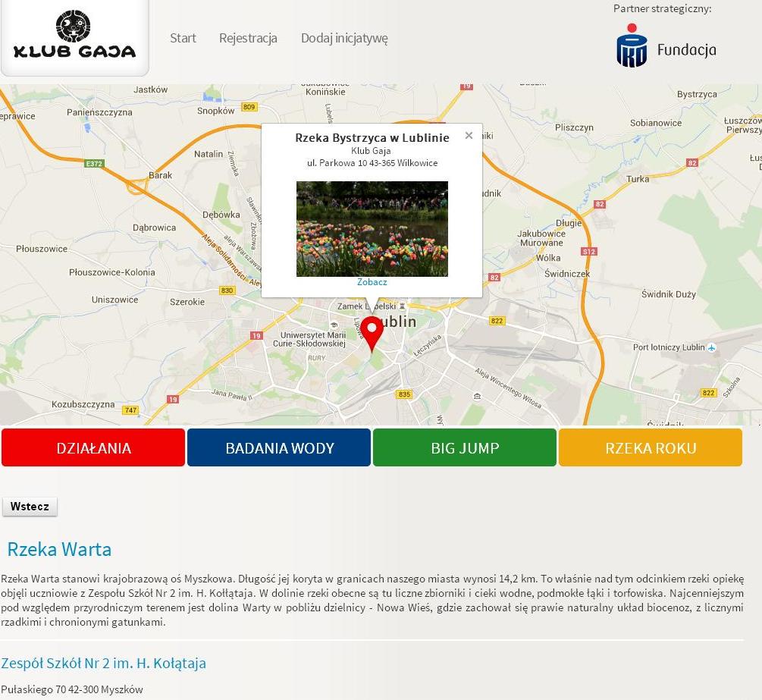The height and width of the screenshot is (700, 762).
Task: Click the Rzeka Bystrzyca w Lublinie title
Action: pyautogui.click(x=372, y=137)
